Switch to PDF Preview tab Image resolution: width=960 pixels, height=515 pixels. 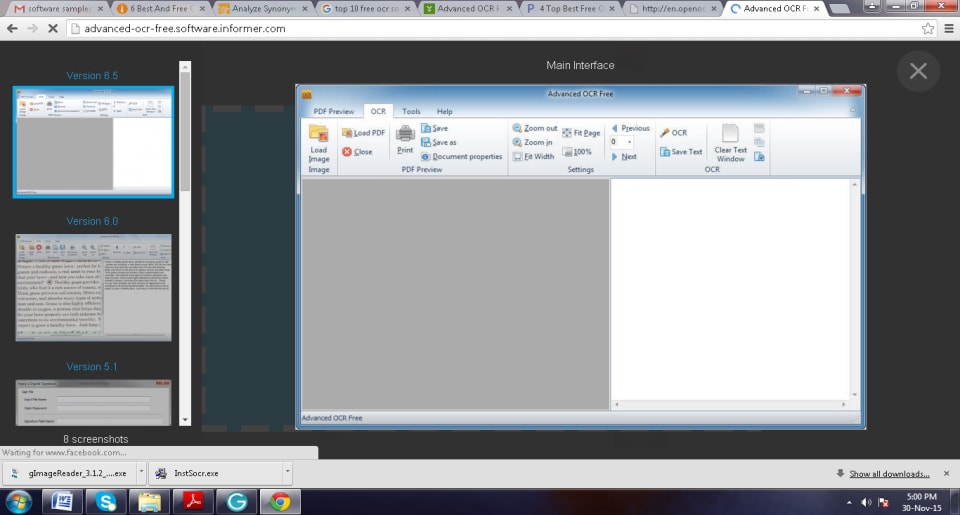click(334, 111)
